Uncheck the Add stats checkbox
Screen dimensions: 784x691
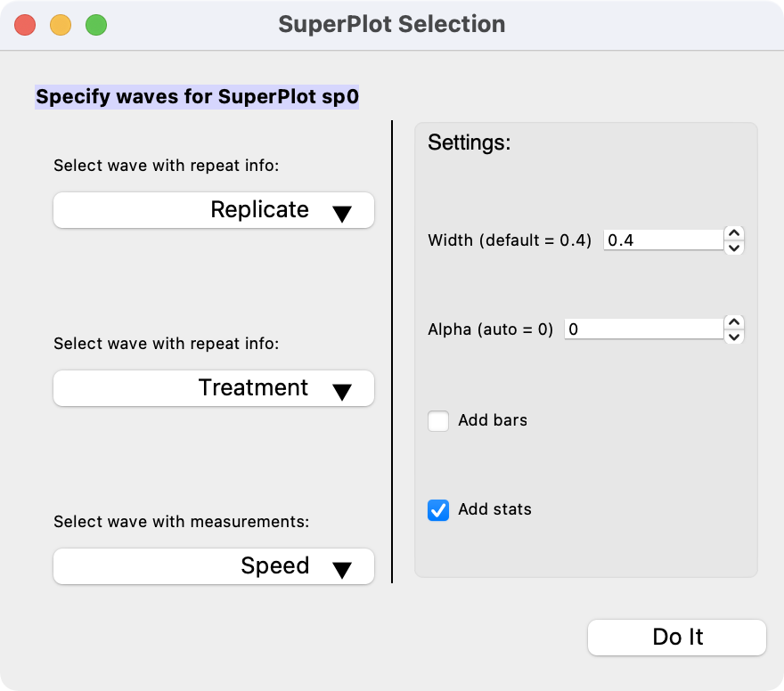click(x=438, y=510)
